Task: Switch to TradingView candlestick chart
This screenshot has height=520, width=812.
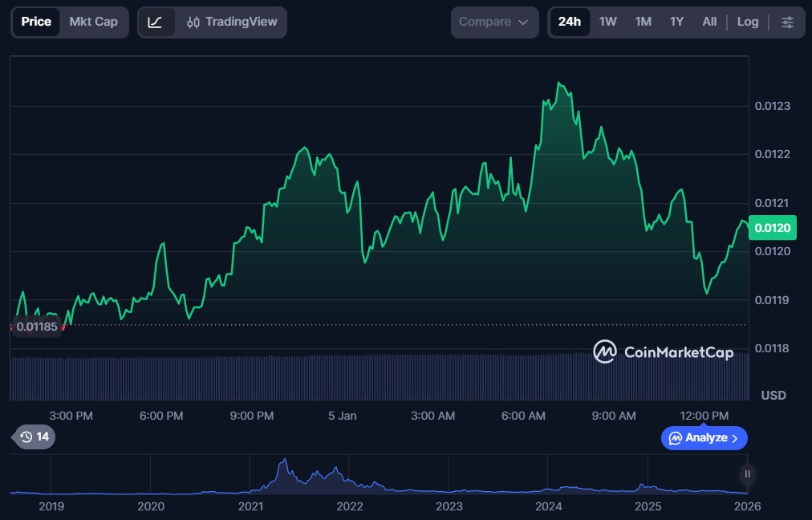Action: [x=230, y=22]
